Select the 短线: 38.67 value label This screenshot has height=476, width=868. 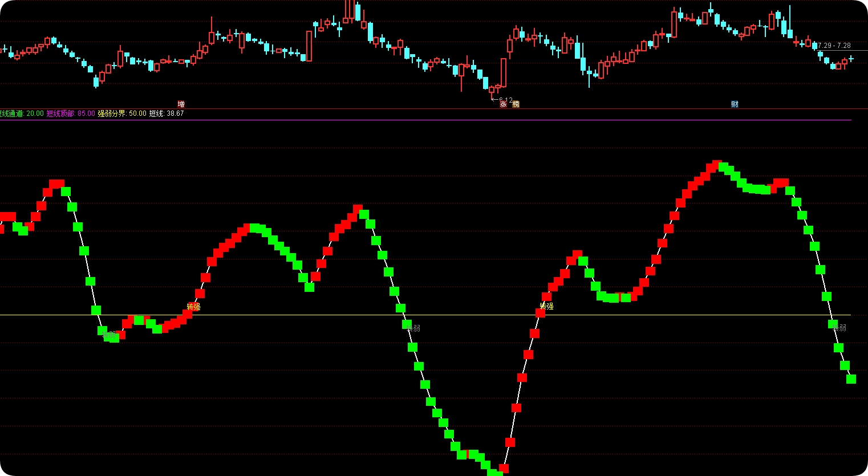pos(167,113)
